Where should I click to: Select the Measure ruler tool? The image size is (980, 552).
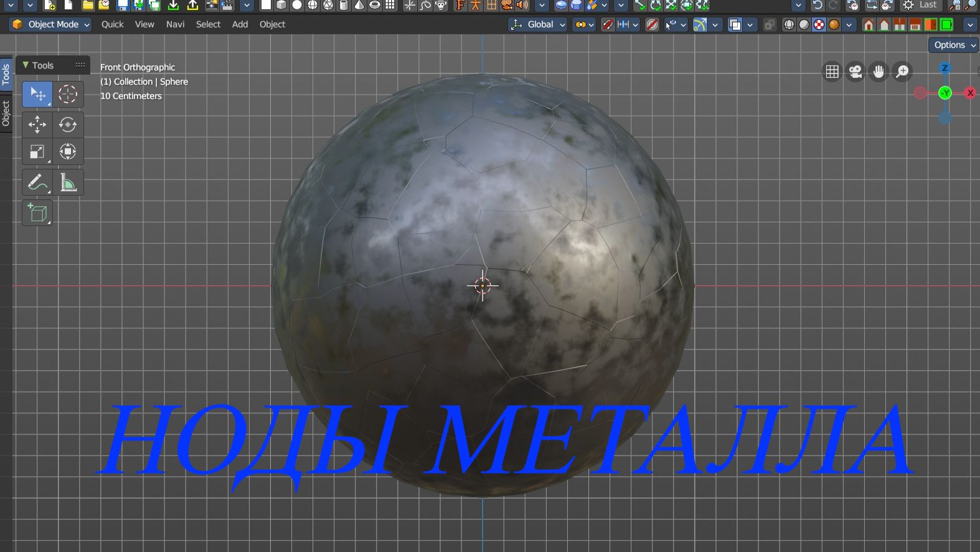pos(68,183)
